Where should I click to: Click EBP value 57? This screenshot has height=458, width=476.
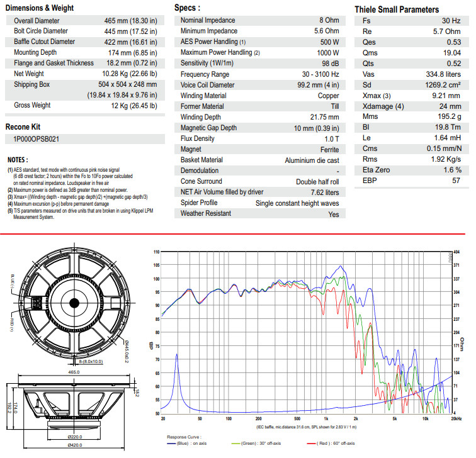click(x=456, y=181)
